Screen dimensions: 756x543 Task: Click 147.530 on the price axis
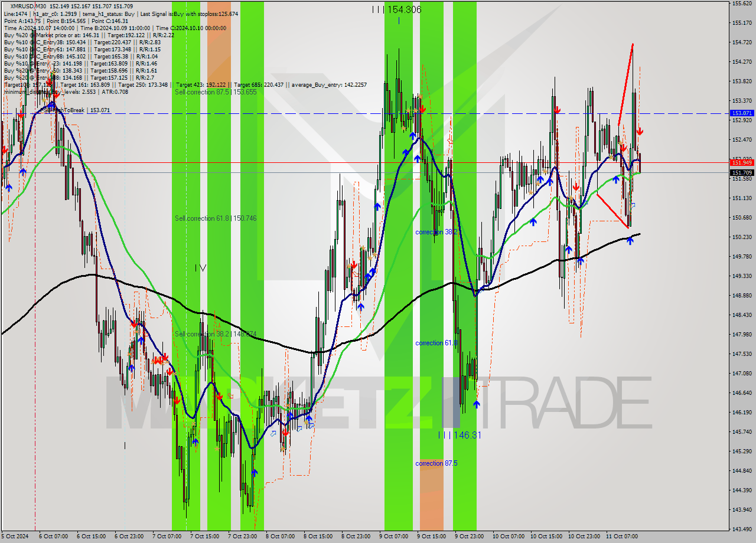click(x=742, y=354)
